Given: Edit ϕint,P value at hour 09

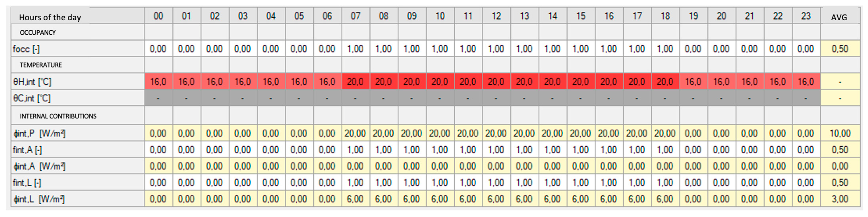Looking at the screenshot, I should tap(411, 134).
